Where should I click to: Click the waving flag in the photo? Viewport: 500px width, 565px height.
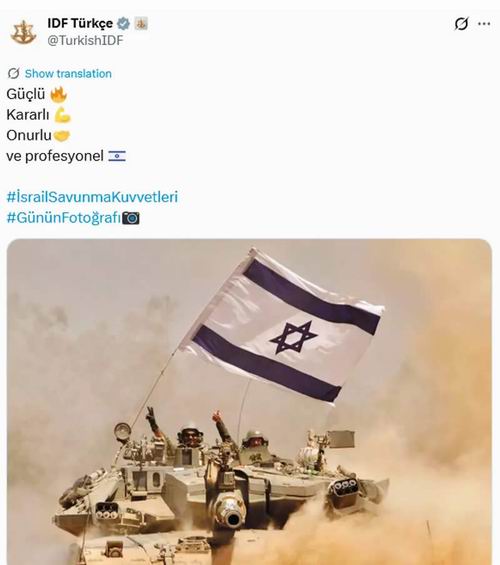283,326
